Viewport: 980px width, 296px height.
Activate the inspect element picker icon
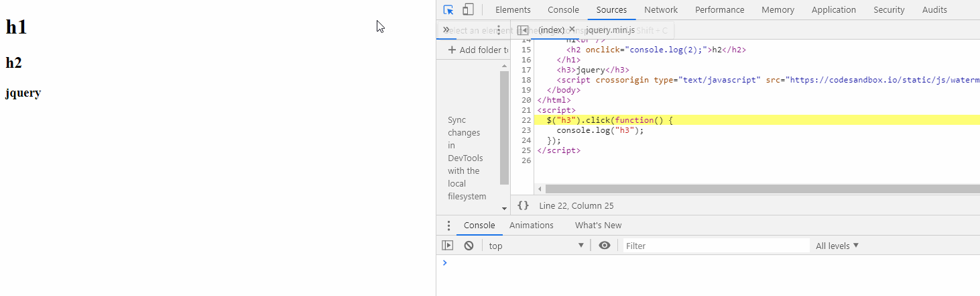448,9
